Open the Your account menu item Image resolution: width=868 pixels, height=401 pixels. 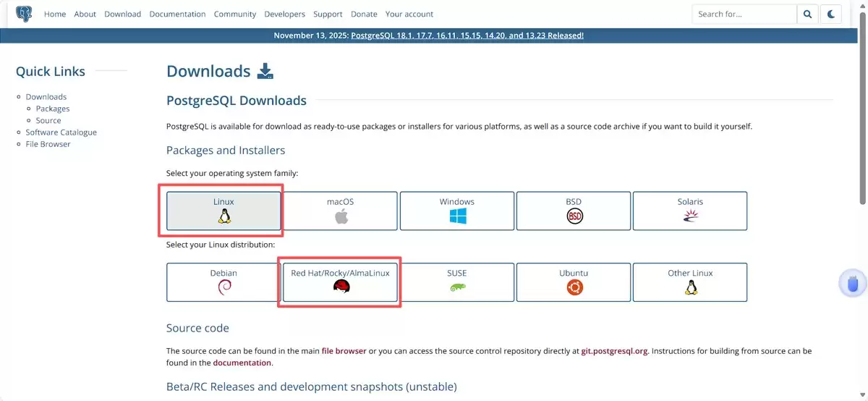pyautogui.click(x=409, y=14)
